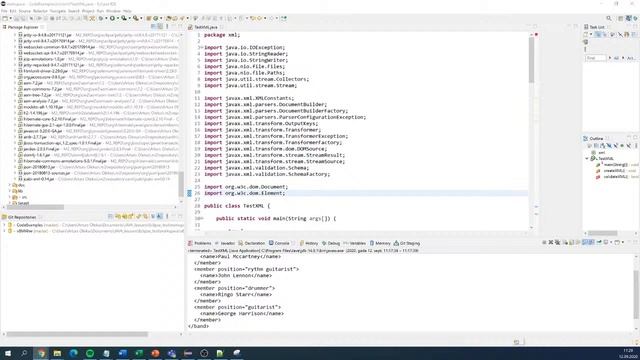
Task: Click the Refresh icon in Git Repositories
Action: pyautogui.click(x=138, y=217)
